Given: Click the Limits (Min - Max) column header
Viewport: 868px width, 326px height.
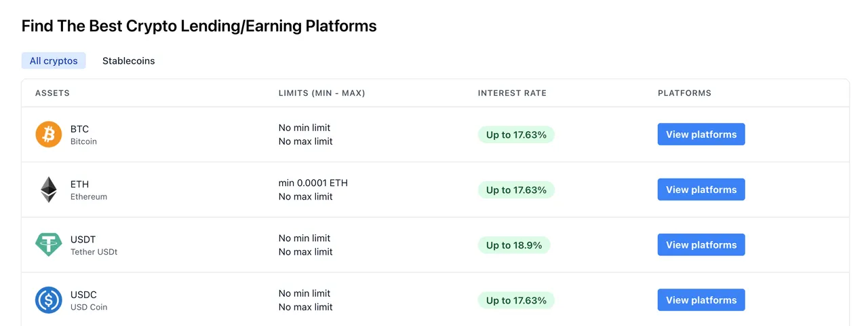Looking at the screenshot, I should 322,93.
